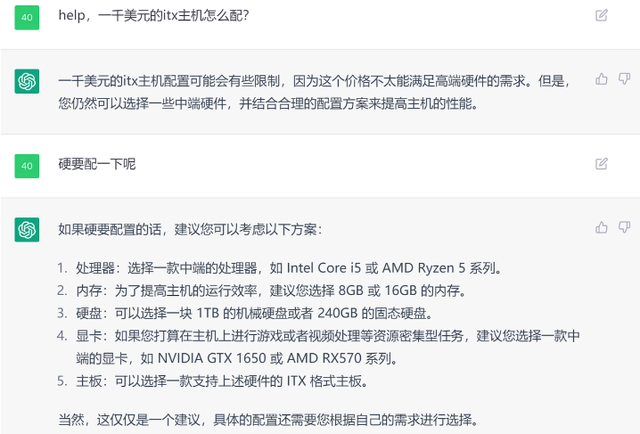Thumbs down the first ChatGPT reply

tap(624, 79)
